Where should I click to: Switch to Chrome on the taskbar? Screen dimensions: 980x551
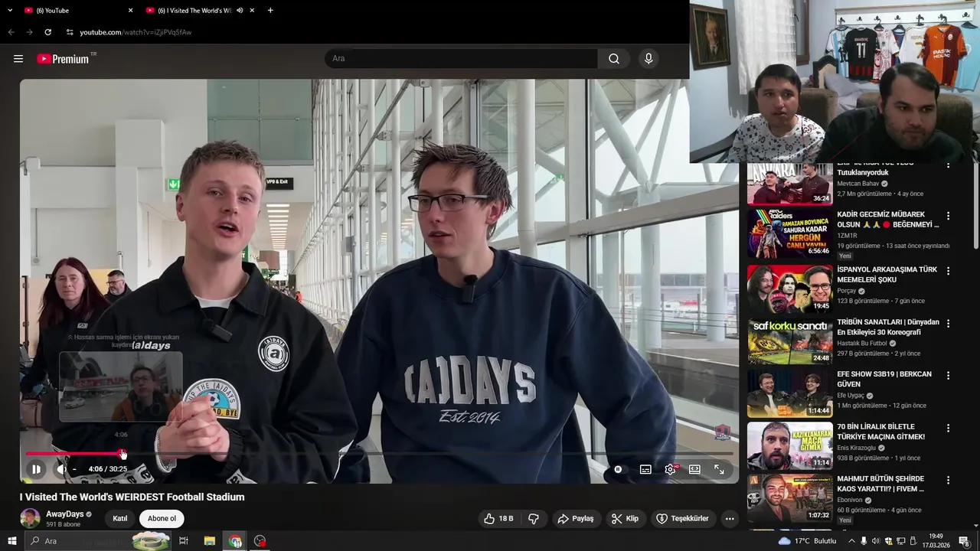coord(235,541)
